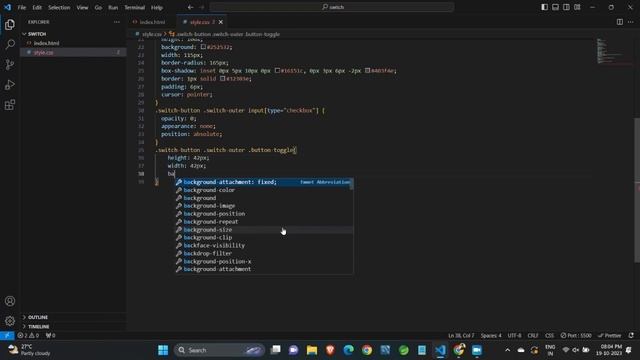Click CSS language mode in status bar

tap(550, 336)
